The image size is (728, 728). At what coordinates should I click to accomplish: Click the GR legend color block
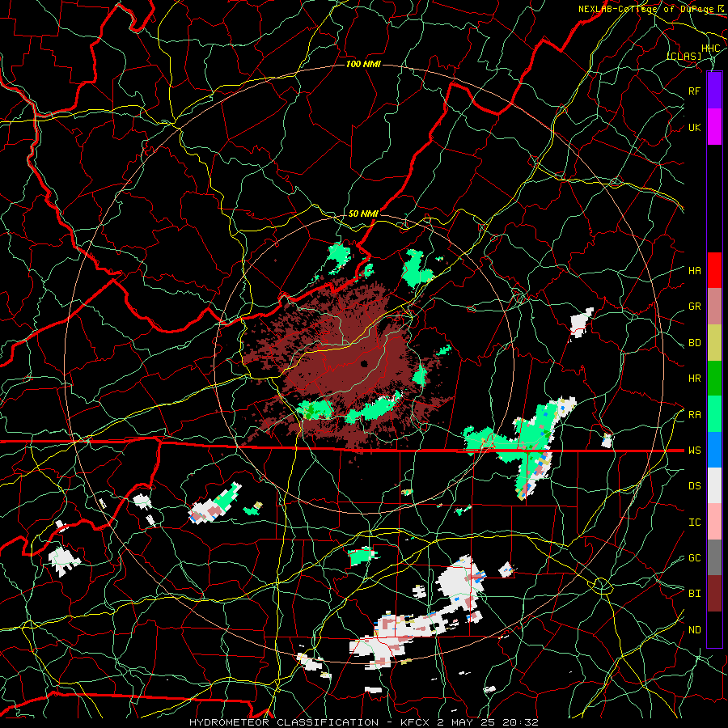[714, 307]
